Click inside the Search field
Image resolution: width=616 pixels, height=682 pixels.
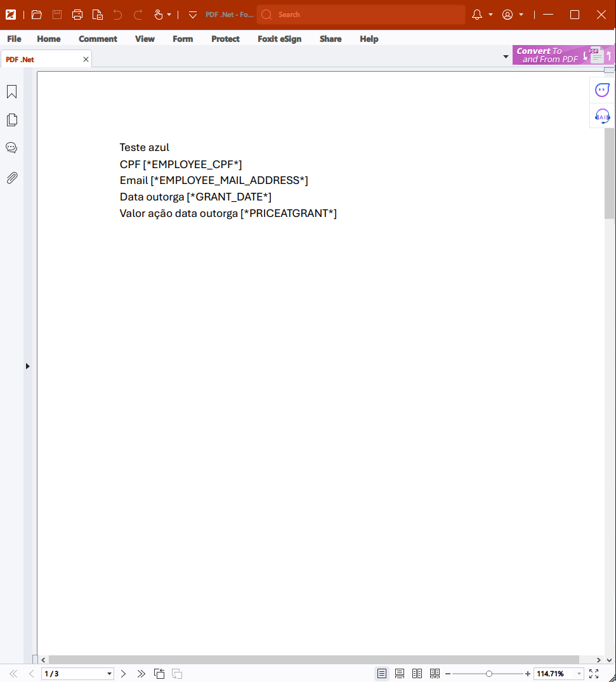360,14
